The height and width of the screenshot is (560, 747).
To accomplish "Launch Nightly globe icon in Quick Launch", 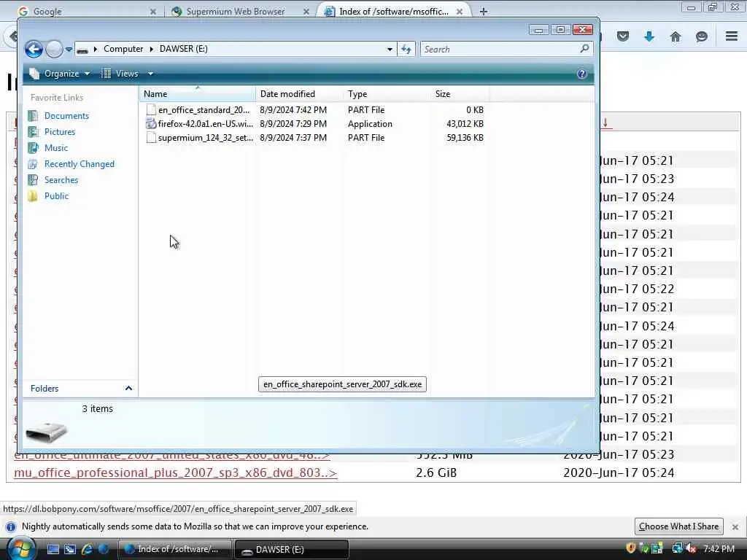I will pos(104,550).
